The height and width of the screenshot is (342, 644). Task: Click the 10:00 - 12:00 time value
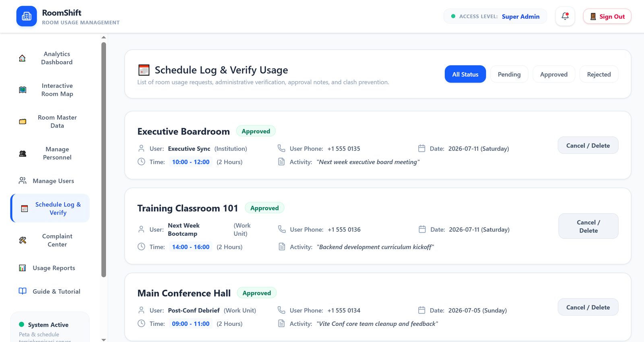point(191,162)
